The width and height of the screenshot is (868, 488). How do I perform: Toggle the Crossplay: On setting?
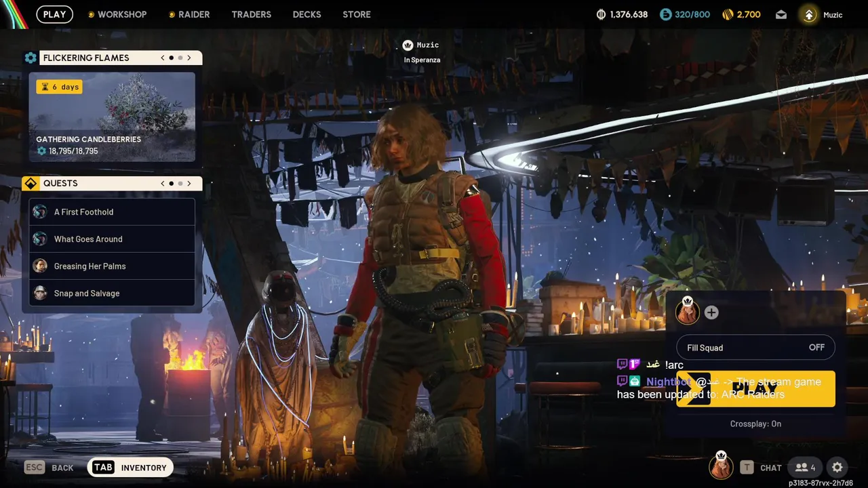coord(755,424)
